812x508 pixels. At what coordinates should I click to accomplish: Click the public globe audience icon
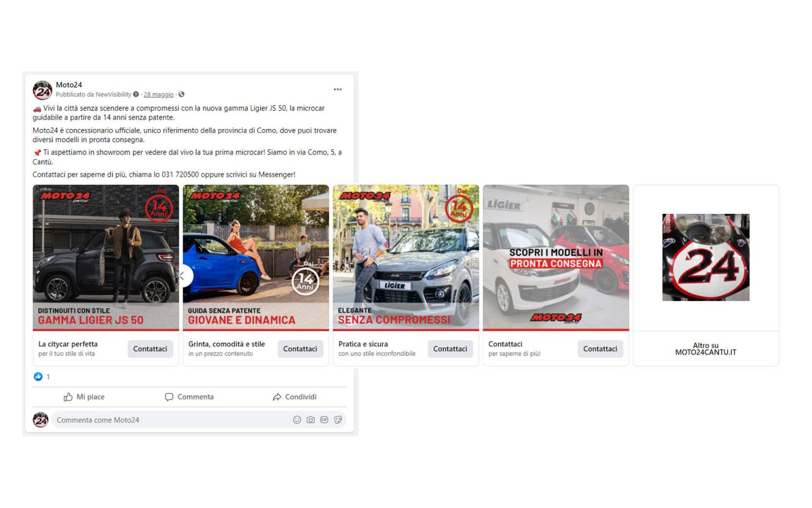click(181, 95)
